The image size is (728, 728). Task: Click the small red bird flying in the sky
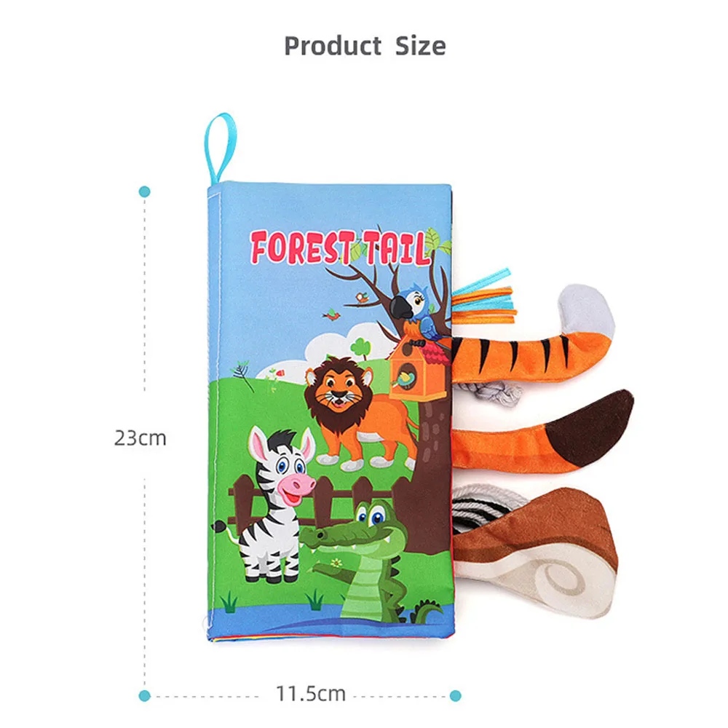[333, 316]
